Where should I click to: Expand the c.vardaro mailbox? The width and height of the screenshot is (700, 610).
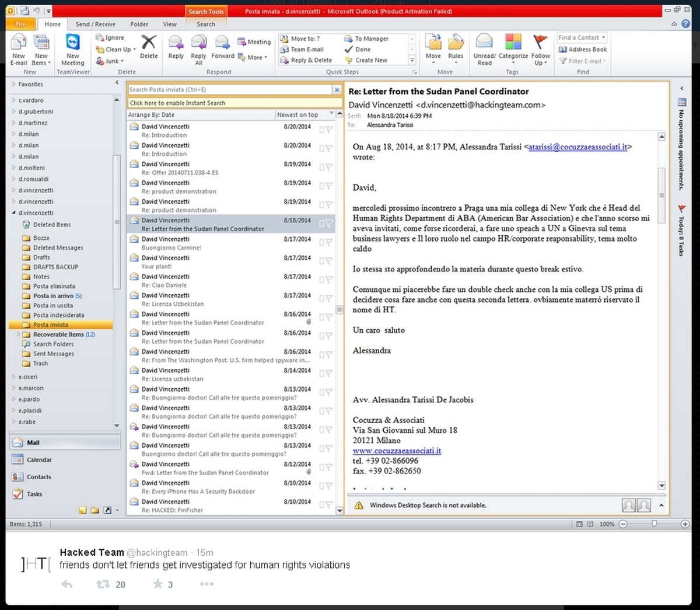tap(14, 100)
